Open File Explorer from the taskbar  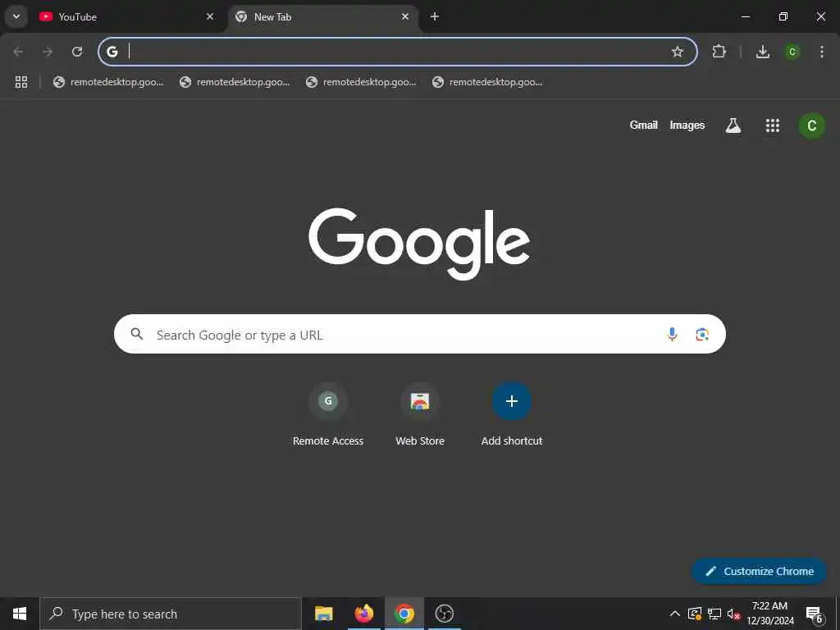click(323, 614)
